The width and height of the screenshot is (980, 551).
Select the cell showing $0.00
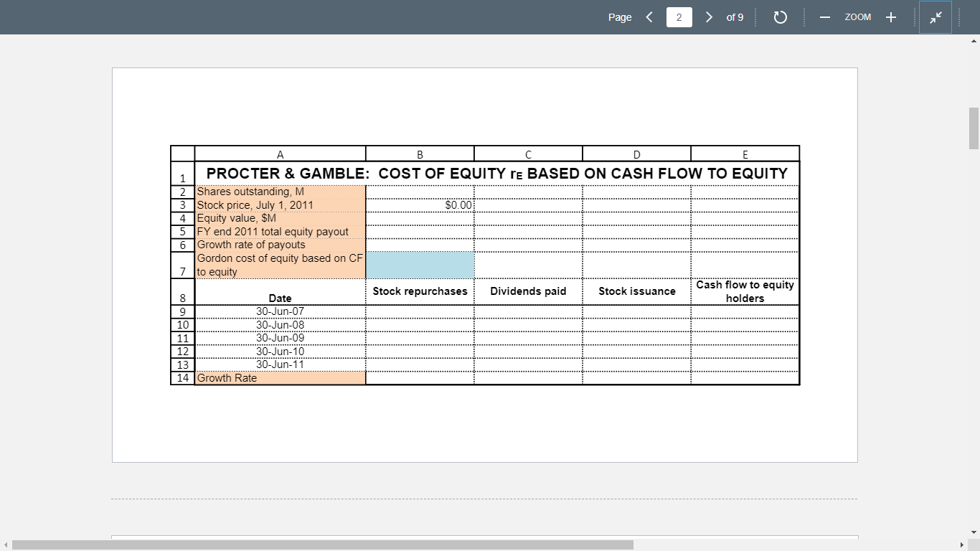420,204
